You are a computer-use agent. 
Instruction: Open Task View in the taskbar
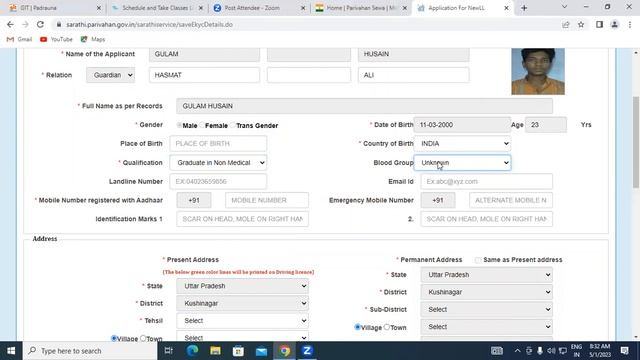click(x=169, y=351)
